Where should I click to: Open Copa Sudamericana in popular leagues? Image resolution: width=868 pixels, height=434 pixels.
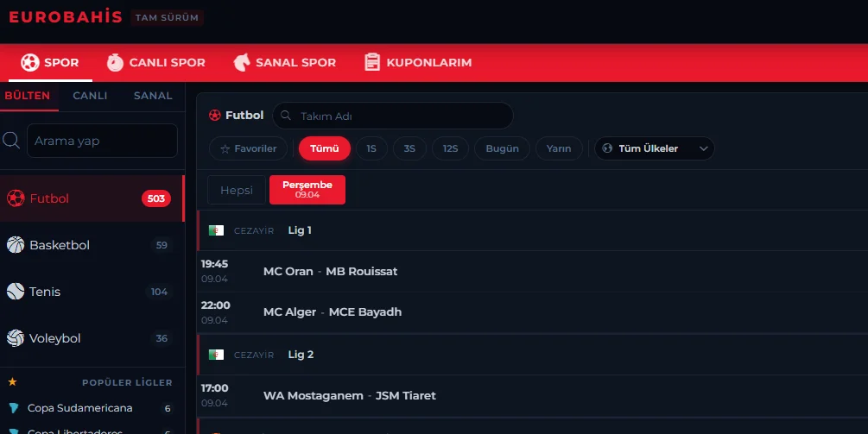point(79,408)
